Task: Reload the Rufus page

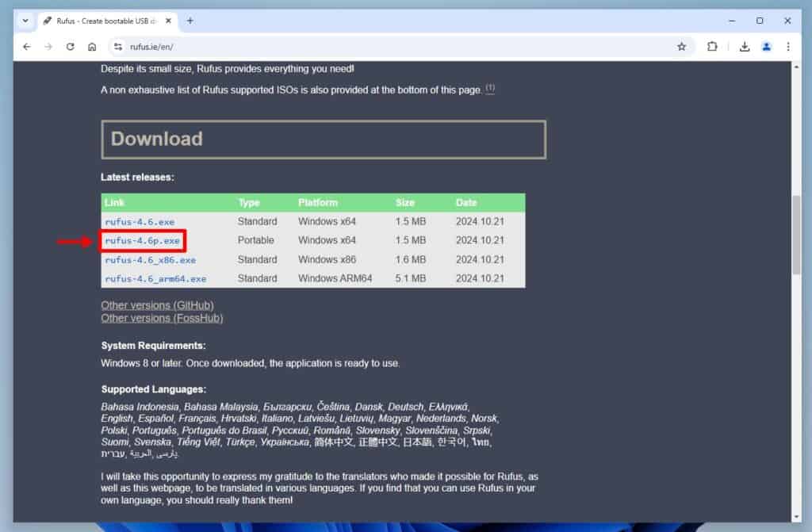Action: pos(70,47)
